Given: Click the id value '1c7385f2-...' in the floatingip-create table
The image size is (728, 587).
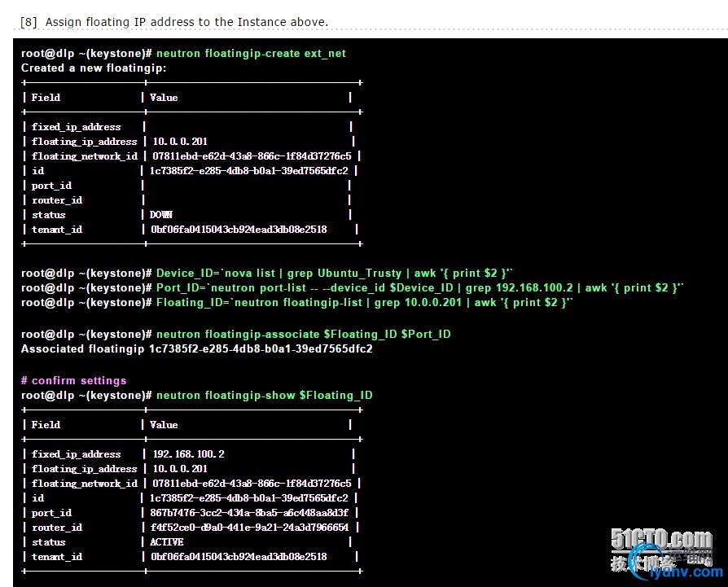Looking at the screenshot, I should pyautogui.click(x=248, y=171).
